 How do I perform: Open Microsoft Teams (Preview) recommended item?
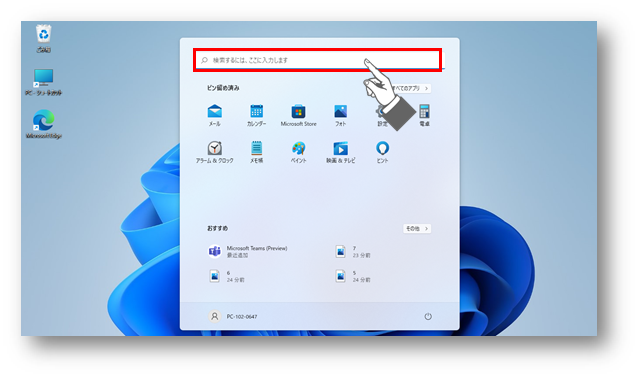point(248,251)
